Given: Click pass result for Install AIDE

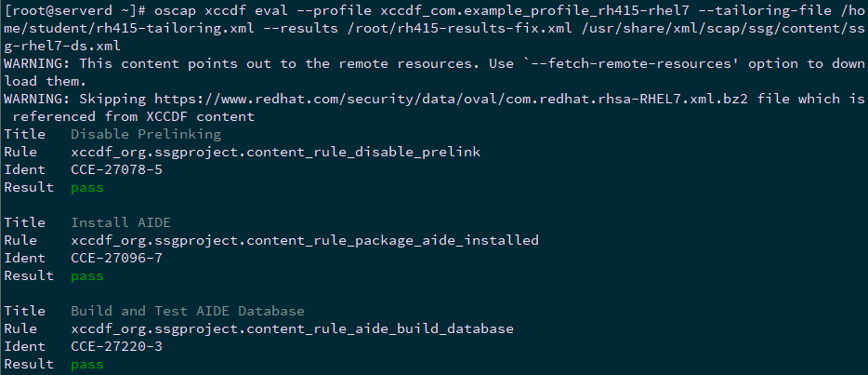Looking at the screenshot, I should coord(87,275).
